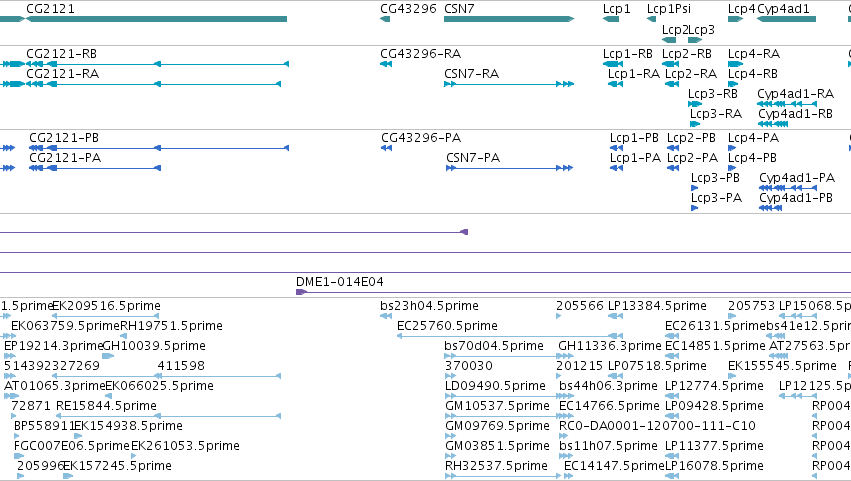Open the CG2121-RB transcript label
This screenshot has height=481, width=851.
61,54
